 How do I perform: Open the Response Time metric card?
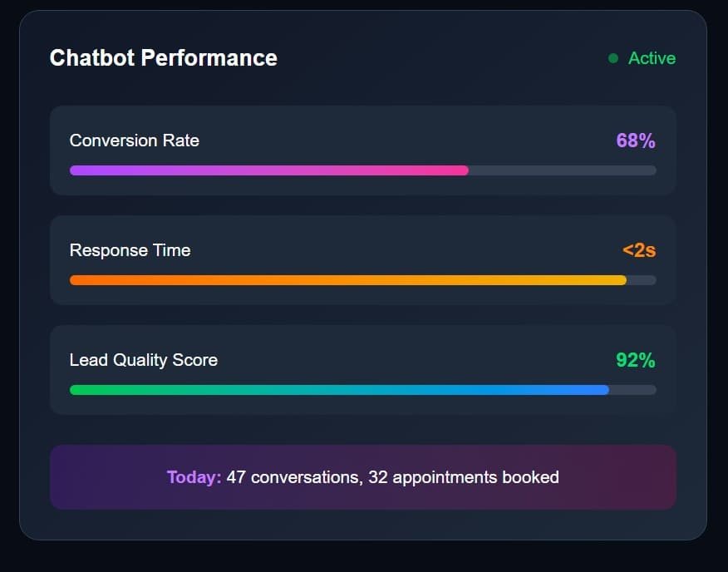[x=362, y=259]
